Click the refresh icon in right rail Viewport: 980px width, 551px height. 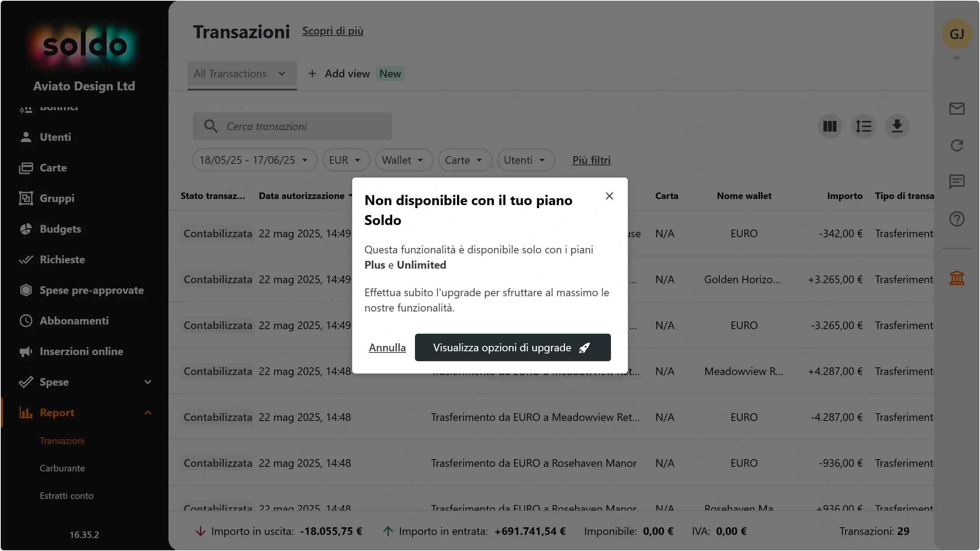point(957,145)
